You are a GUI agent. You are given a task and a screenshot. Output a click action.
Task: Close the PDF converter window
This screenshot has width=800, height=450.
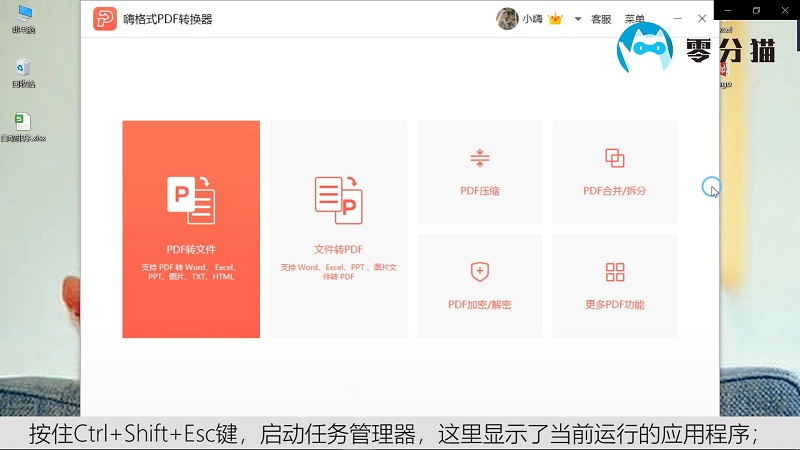pos(703,18)
